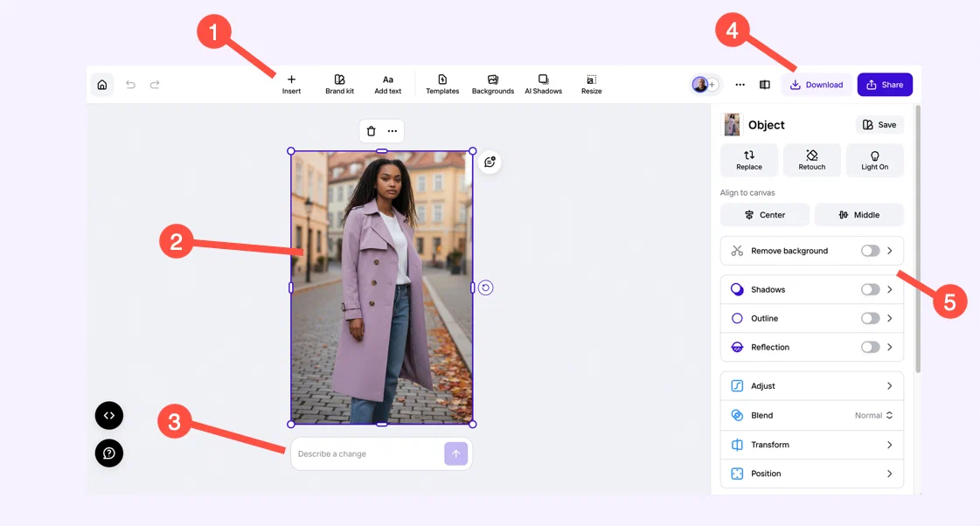Open the AI Shadows tool
The width and height of the screenshot is (980, 526).
click(543, 85)
